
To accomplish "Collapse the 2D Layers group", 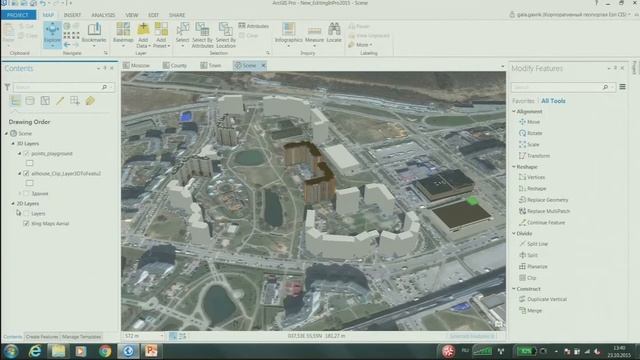I will (x=13, y=203).
